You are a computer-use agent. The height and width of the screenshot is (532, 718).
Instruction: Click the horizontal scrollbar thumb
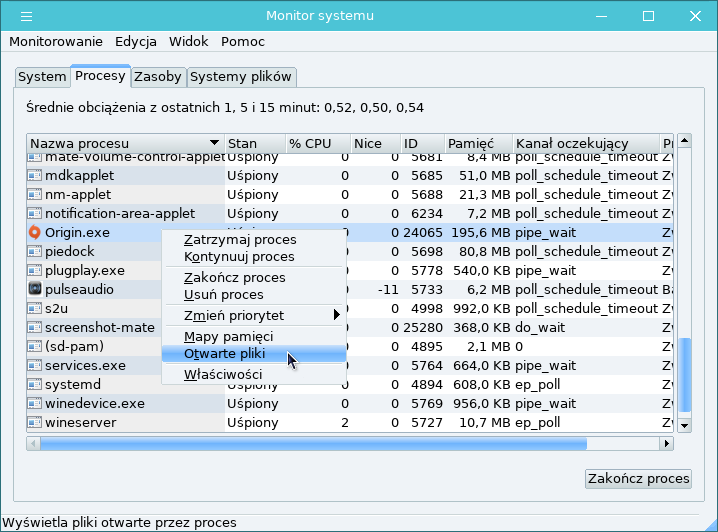coord(308,443)
